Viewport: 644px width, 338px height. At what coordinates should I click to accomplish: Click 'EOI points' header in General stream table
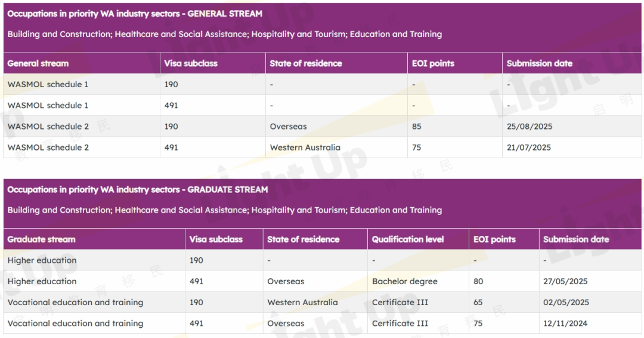click(x=433, y=63)
